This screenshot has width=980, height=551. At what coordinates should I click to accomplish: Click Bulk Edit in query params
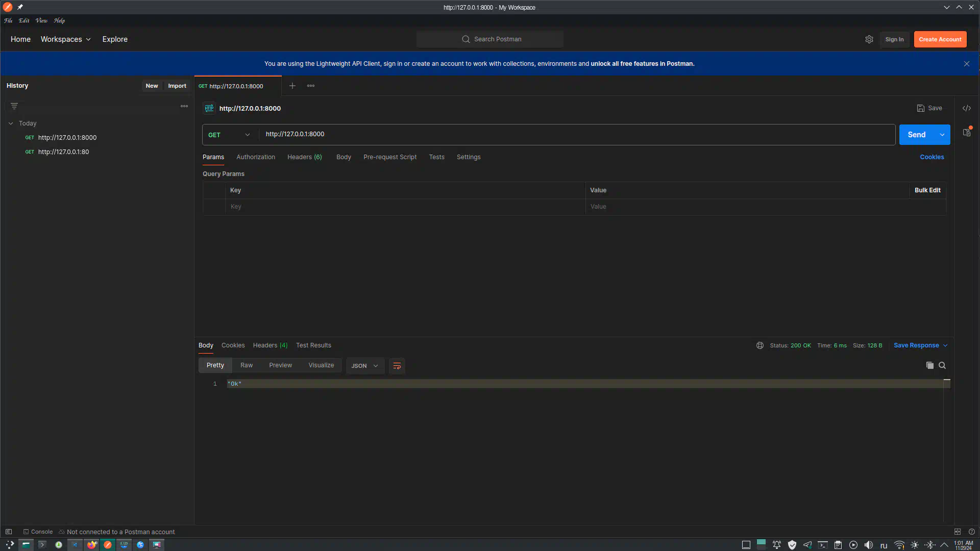(x=927, y=190)
